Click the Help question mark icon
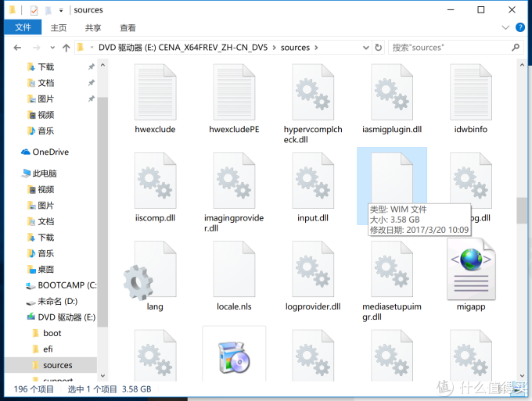This screenshot has width=532, height=401. click(x=519, y=27)
